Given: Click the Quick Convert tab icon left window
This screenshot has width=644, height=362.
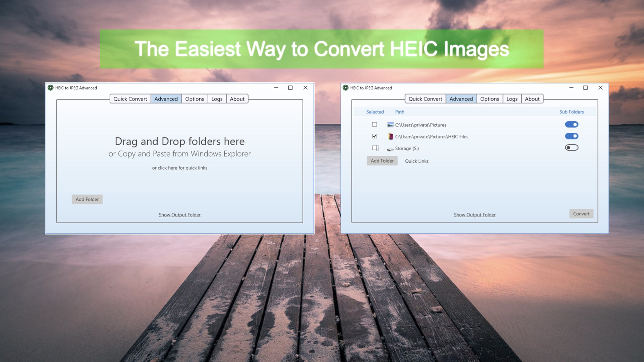Looking at the screenshot, I should 130,99.
